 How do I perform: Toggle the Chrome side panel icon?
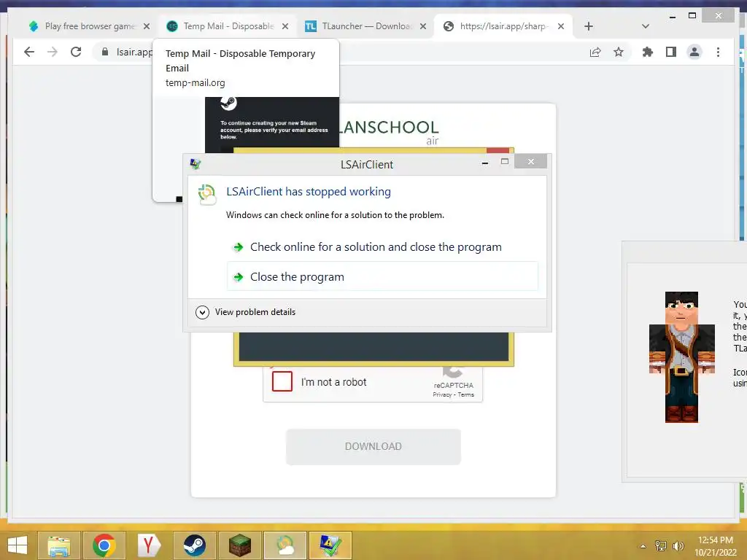tap(671, 52)
